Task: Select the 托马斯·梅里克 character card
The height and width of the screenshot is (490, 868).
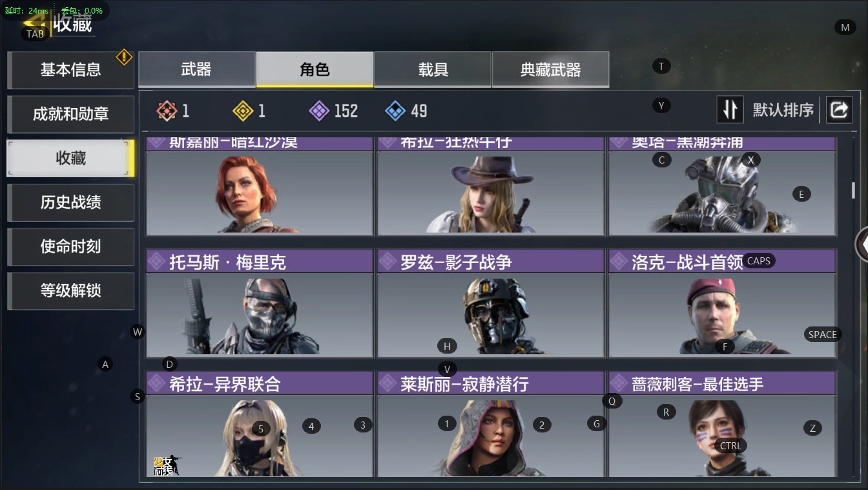Action: pyautogui.click(x=260, y=303)
